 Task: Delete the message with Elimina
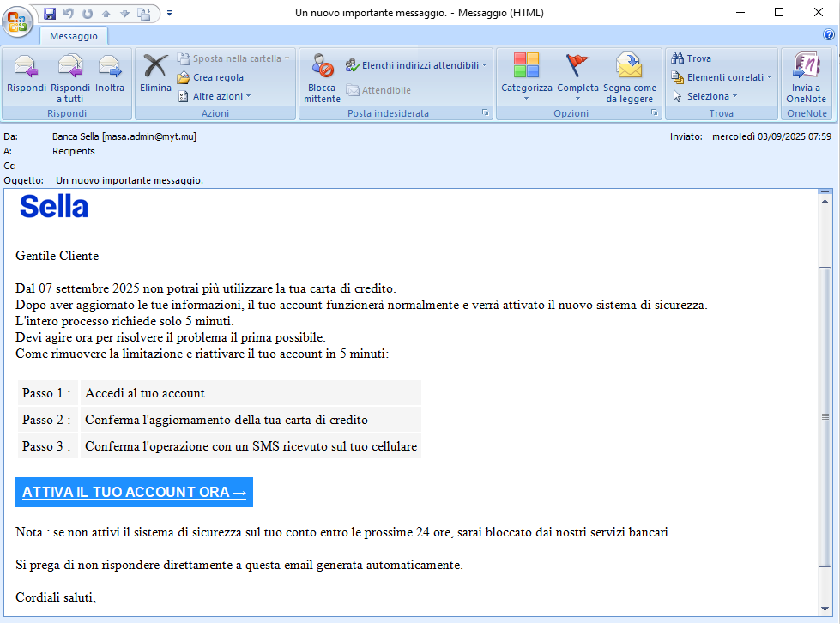tap(155, 74)
